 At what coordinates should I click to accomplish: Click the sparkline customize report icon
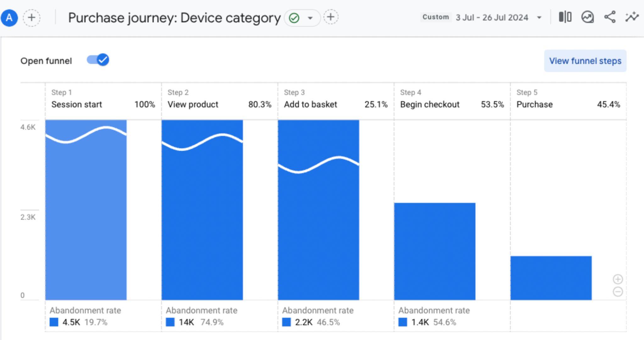[632, 17]
